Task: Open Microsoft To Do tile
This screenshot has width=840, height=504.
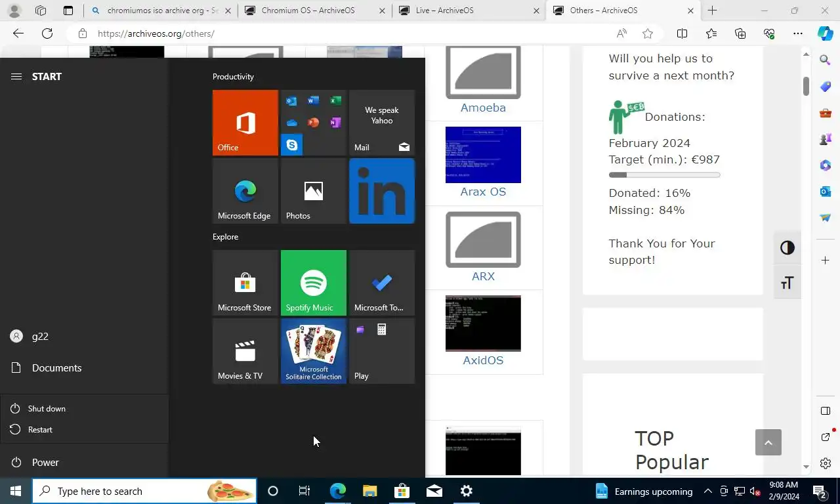Action: [x=382, y=283]
